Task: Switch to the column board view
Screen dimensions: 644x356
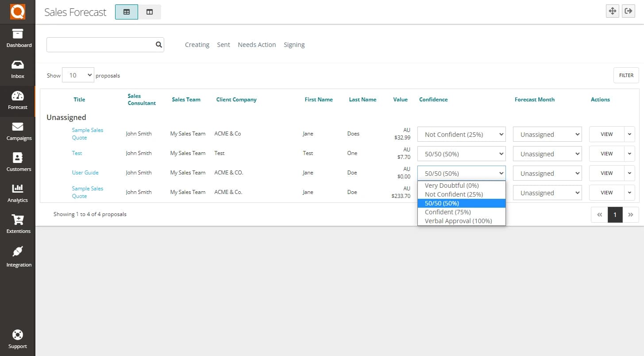Action: 150,12
